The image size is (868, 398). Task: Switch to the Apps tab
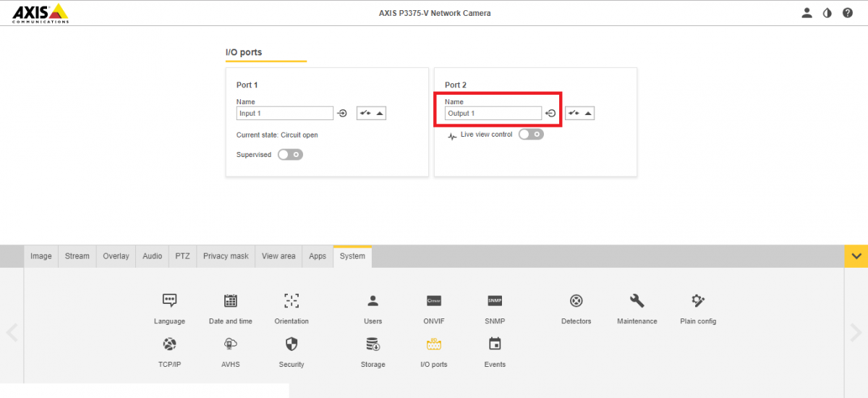tap(318, 256)
